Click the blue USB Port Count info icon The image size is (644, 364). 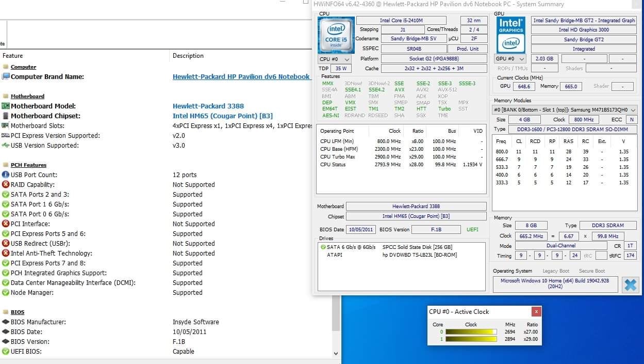tap(6, 175)
